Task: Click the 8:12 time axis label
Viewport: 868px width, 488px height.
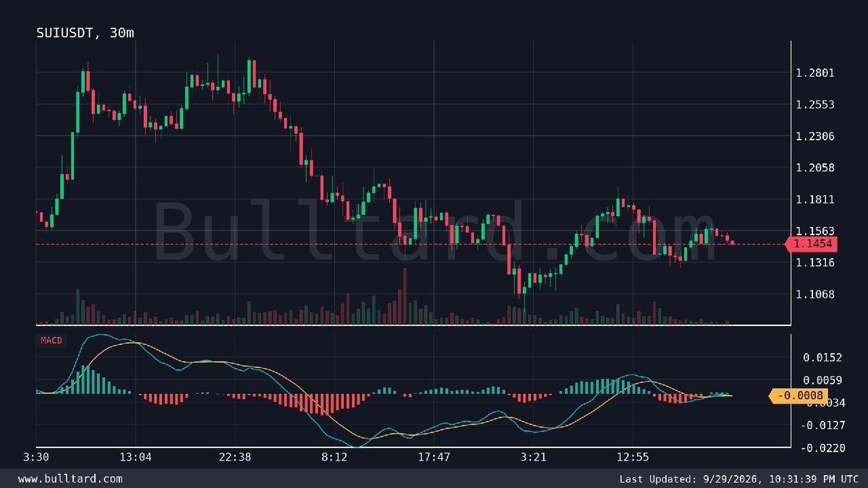Action: 334,457
